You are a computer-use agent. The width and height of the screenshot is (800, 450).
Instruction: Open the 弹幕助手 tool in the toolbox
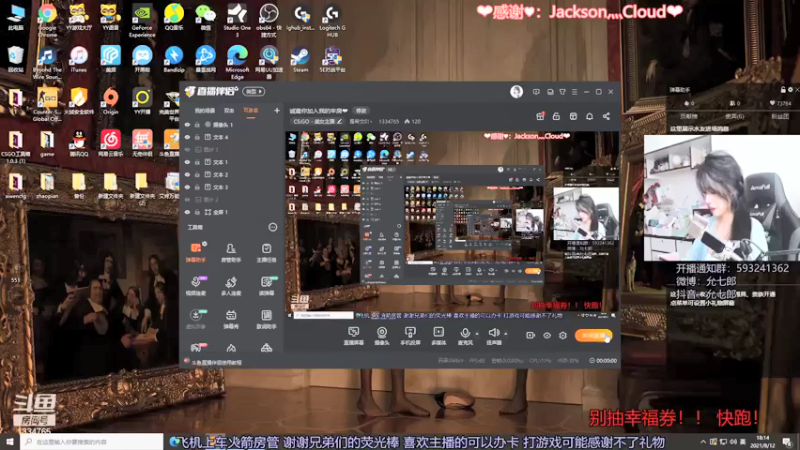(195, 252)
